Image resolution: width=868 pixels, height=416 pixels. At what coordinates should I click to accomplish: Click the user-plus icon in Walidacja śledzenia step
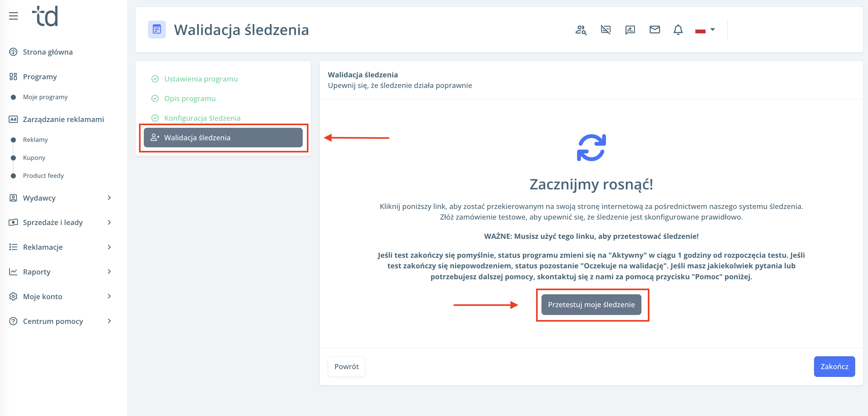coord(155,137)
